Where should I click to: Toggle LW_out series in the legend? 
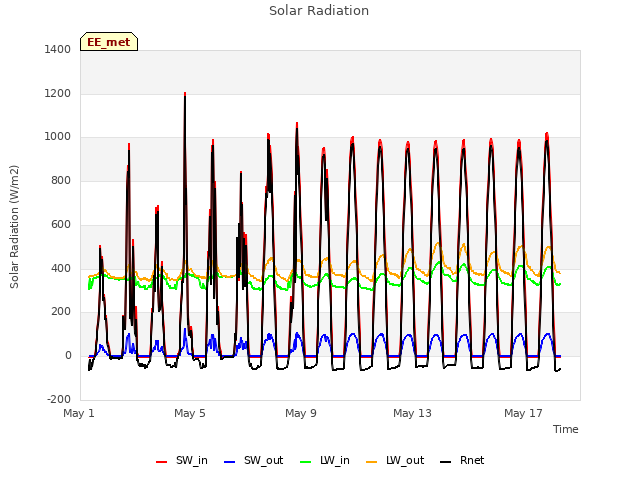click(395, 460)
